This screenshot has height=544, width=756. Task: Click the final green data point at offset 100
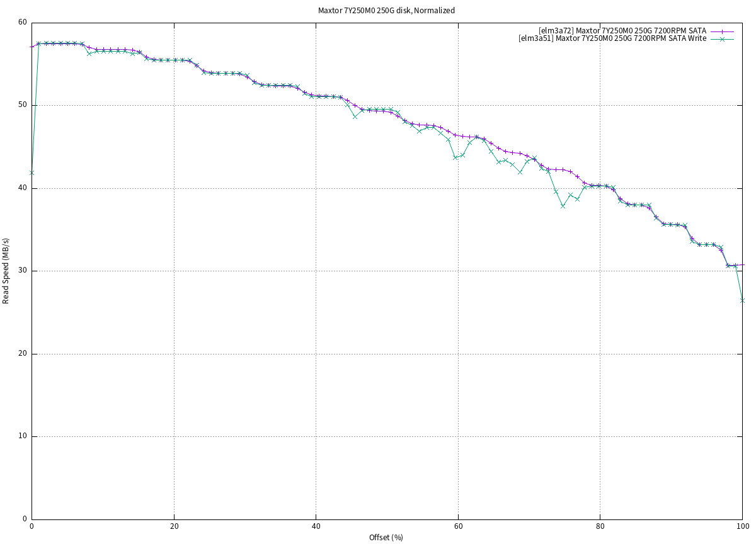click(742, 300)
